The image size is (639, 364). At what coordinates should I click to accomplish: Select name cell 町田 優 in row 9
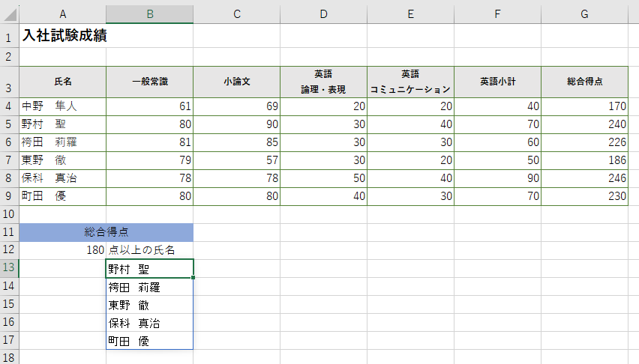tap(62, 195)
